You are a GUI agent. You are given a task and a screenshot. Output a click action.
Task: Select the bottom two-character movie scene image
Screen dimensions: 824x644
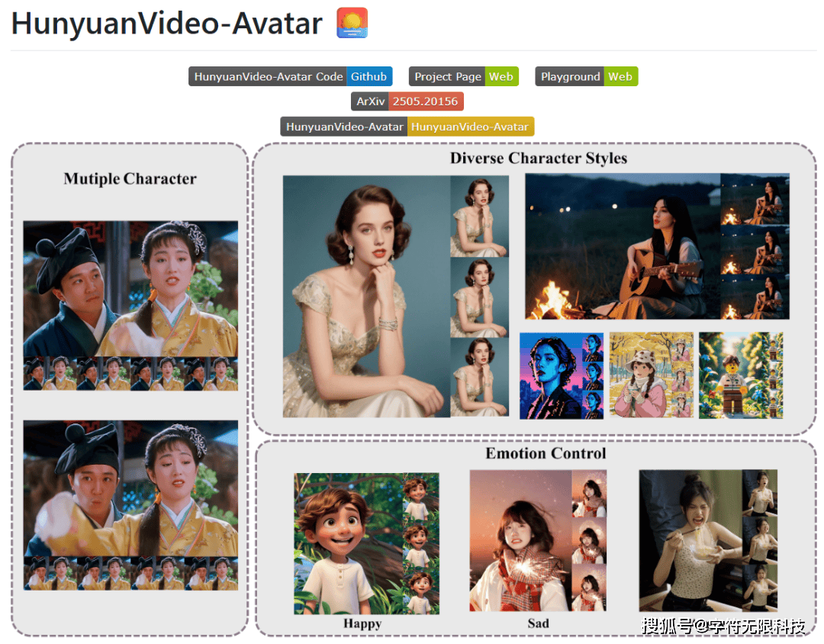point(130,504)
